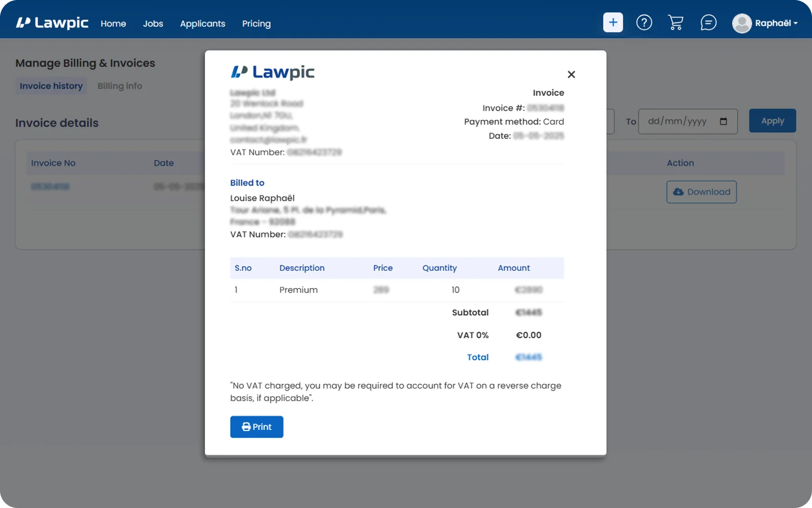Screen dimensions: 812x508
Task: Click the Description column header
Action: (302, 268)
